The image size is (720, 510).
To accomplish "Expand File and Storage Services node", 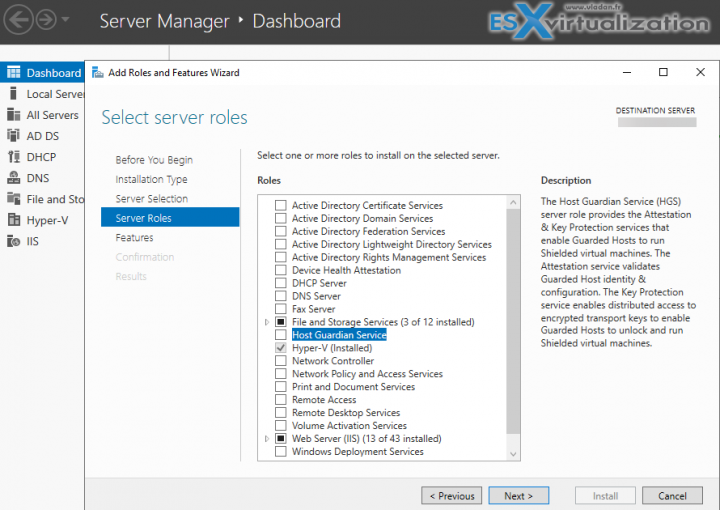I will coord(267,322).
